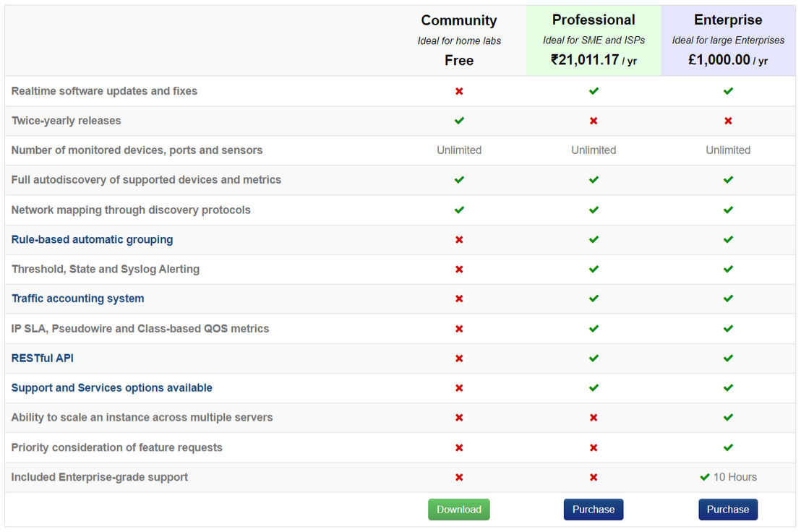Image resolution: width=801 pixels, height=532 pixels.
Task: Click the ₹21,011.17 / yr price
Action: (594, 60)
